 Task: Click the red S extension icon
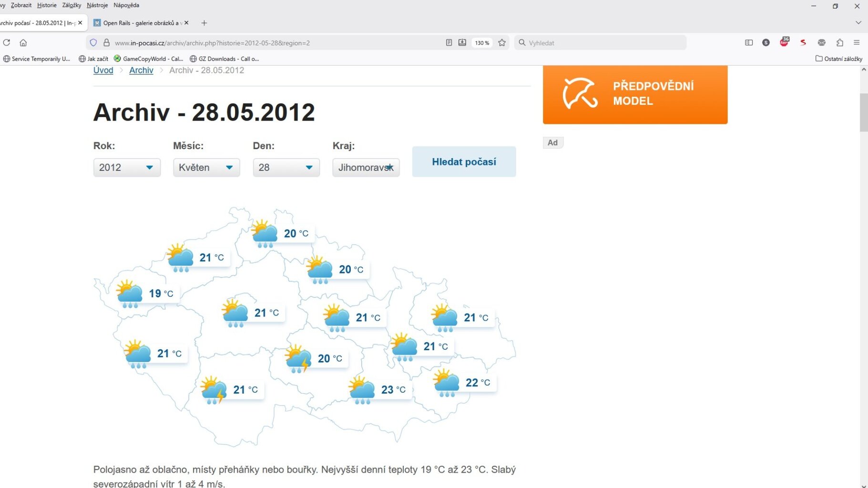coord(803,42)
